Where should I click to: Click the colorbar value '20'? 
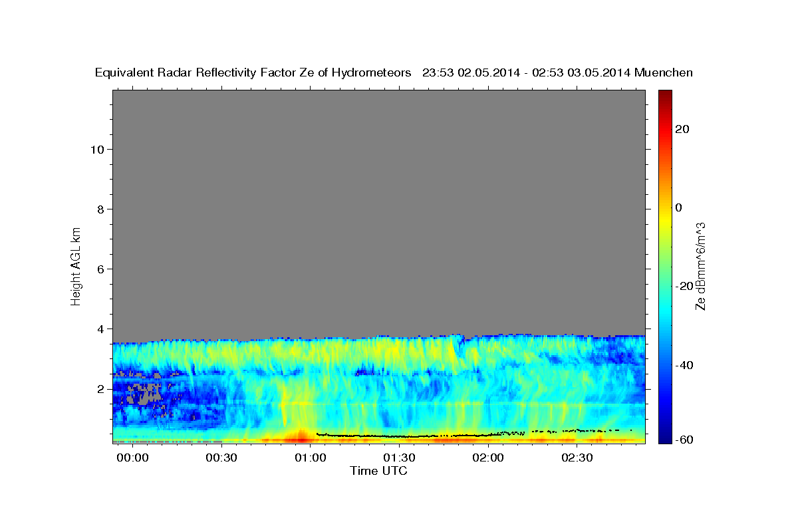(x=682, y=129)
